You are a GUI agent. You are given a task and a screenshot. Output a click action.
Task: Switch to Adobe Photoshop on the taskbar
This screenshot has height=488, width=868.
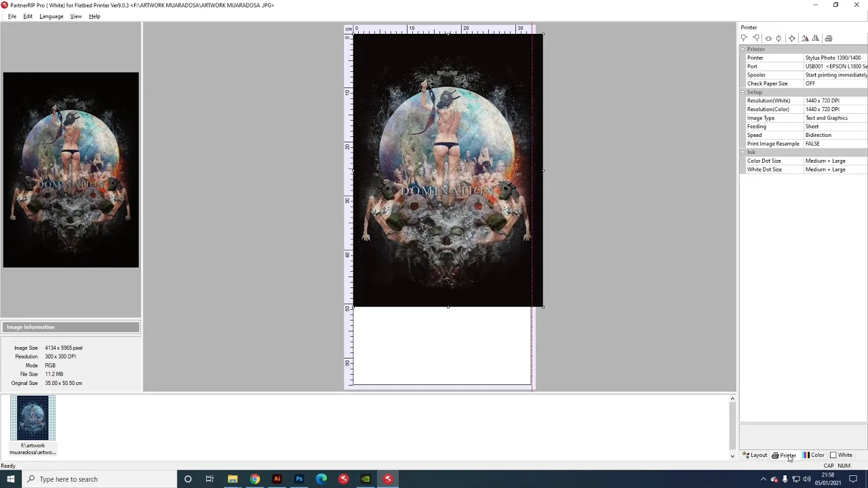coord(299,479)
